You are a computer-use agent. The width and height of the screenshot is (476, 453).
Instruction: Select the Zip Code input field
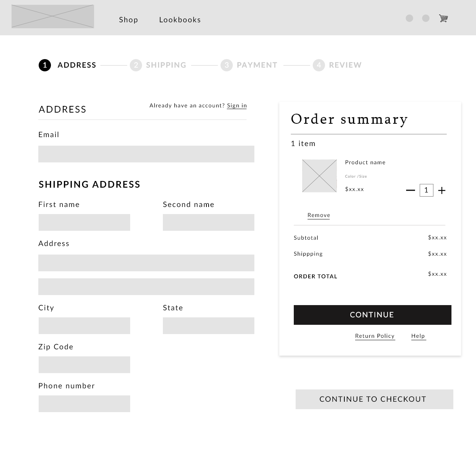tap(84, 365)
